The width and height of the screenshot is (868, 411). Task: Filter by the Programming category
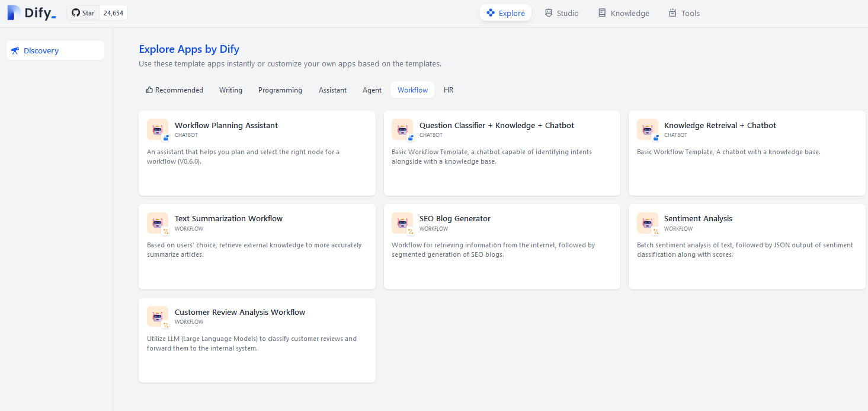point(280,90)
